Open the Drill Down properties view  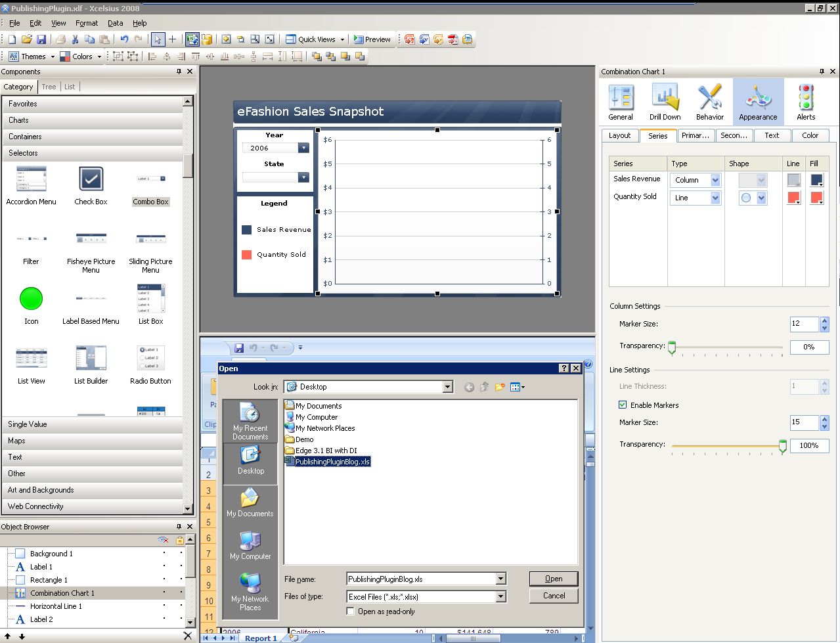point(665,102)
